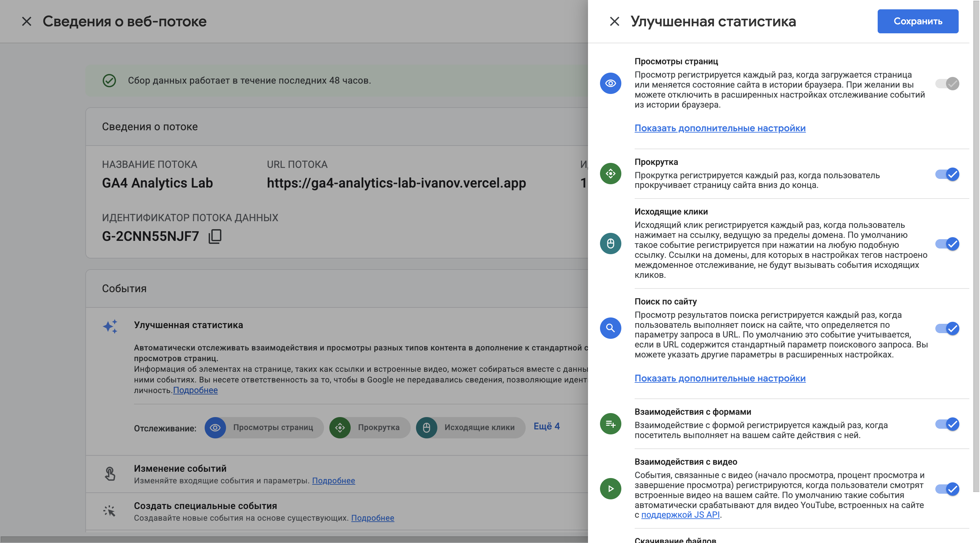The height and width of the screenshot is (543, 980).
Task: Click the GA4 Analytics Lab stream name
Action: 157,183
